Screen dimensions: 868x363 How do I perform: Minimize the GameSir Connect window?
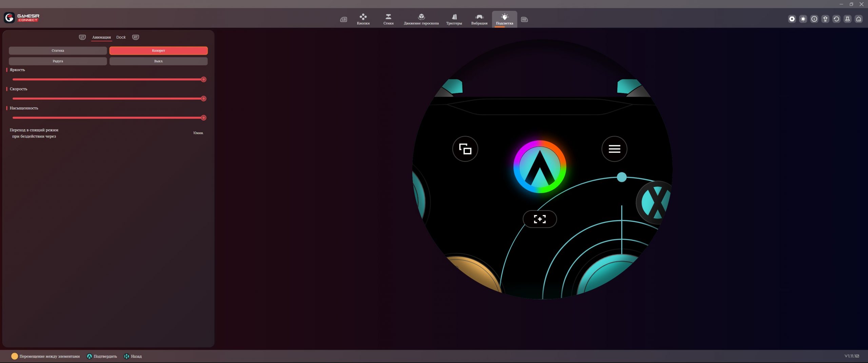[841, 4]
